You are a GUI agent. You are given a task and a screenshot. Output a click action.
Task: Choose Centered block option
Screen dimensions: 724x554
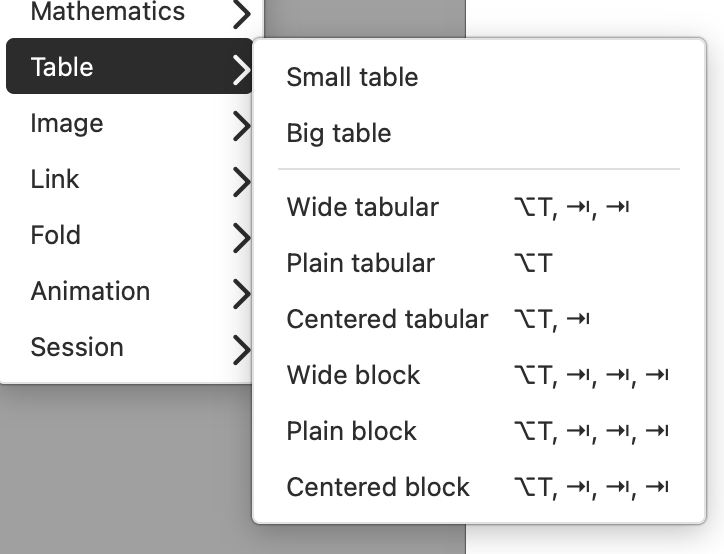pyautogui.click(x=378, y=487)
